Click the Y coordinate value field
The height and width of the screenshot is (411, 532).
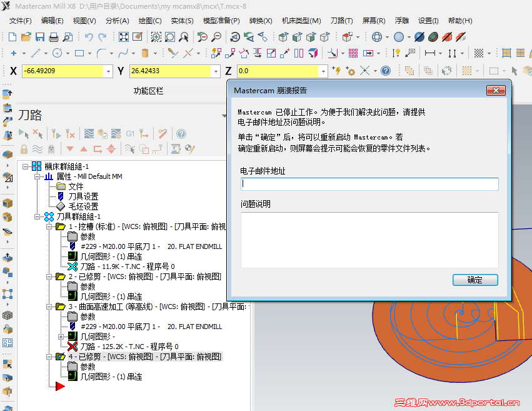click(x=170, y=71)
